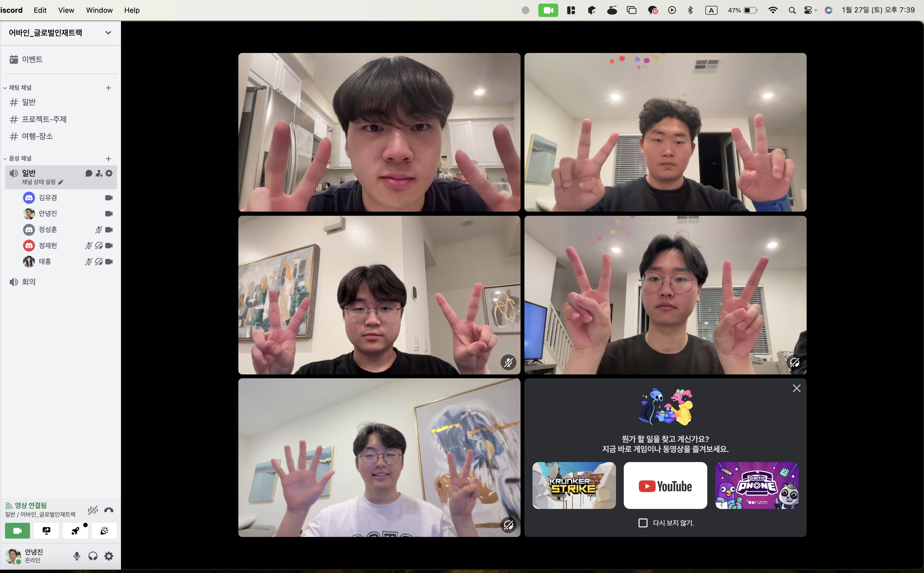Check the 다시 보지 않기 checkbox
The width and height of the screenshot is (924, 573).
(643, 523)
